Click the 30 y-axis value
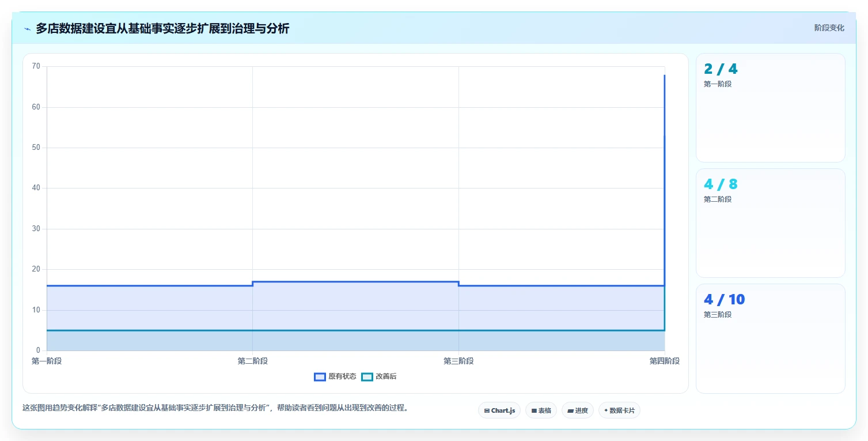 tap(36, 229)
